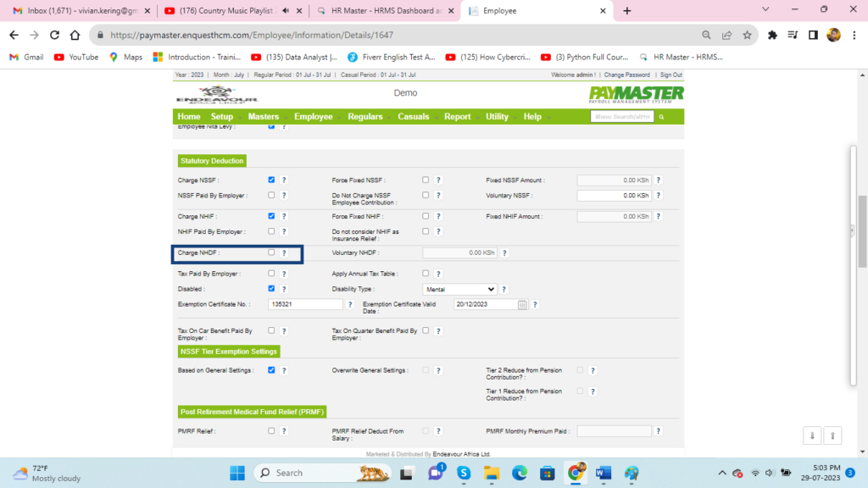Click the Sign Out link
The image size is (868, 488).
click(671, 75)
